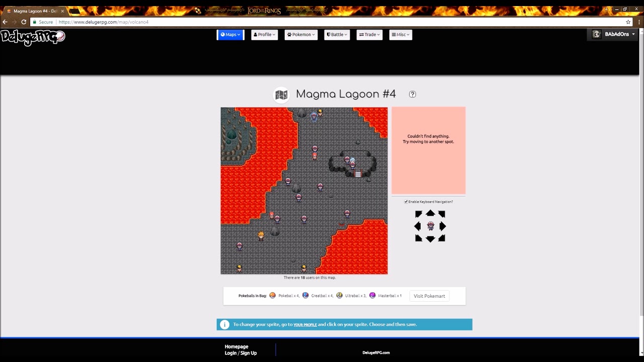Expand the BAbAdOns account dropdown
Screen dimensions: 644x362
(x=633, y=34)
